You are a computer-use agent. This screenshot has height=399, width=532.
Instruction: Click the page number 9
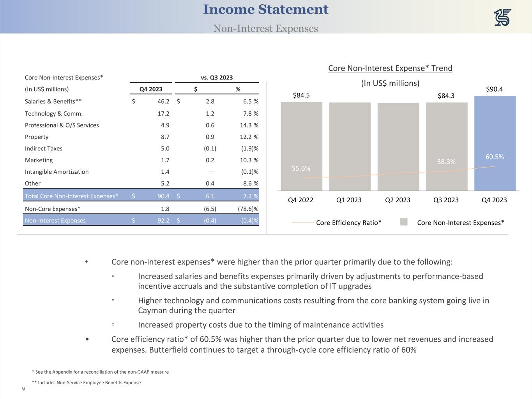click(23, 389)
